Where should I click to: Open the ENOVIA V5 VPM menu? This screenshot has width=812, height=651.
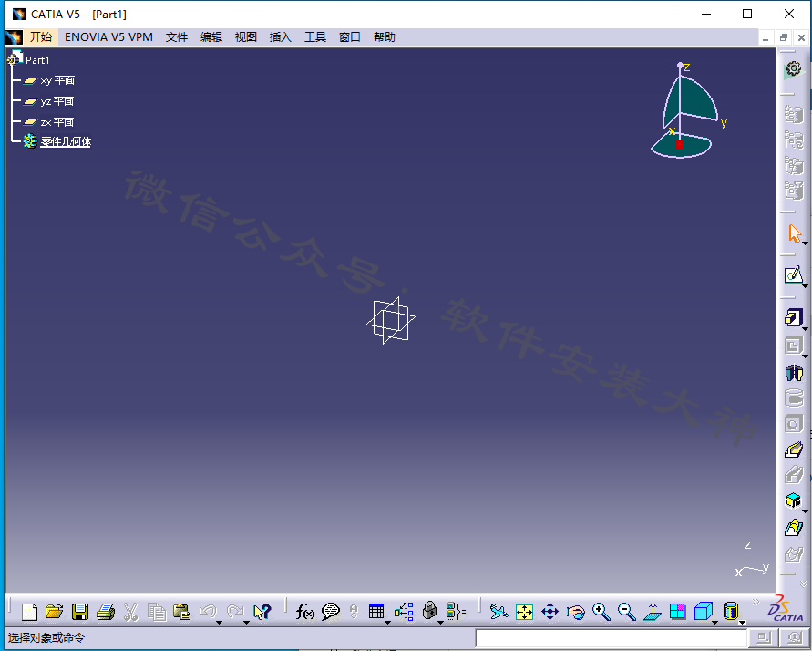(x=108, y=37)
